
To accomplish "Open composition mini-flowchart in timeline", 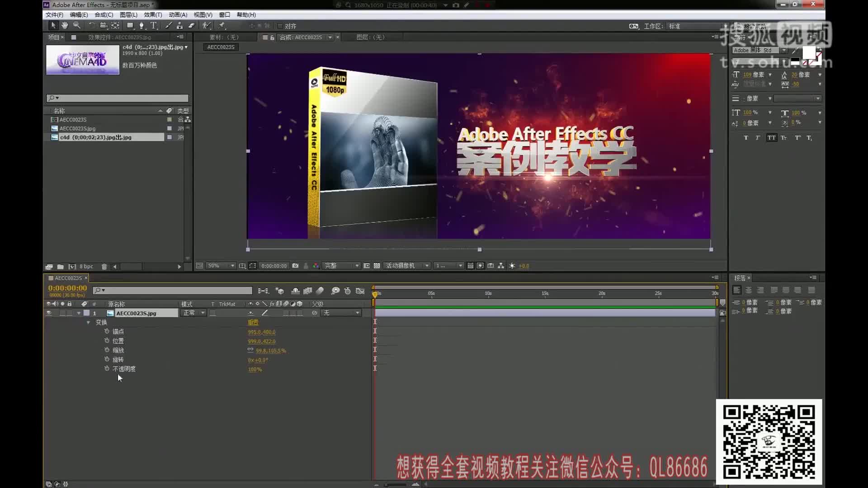I will pos(263,291).
